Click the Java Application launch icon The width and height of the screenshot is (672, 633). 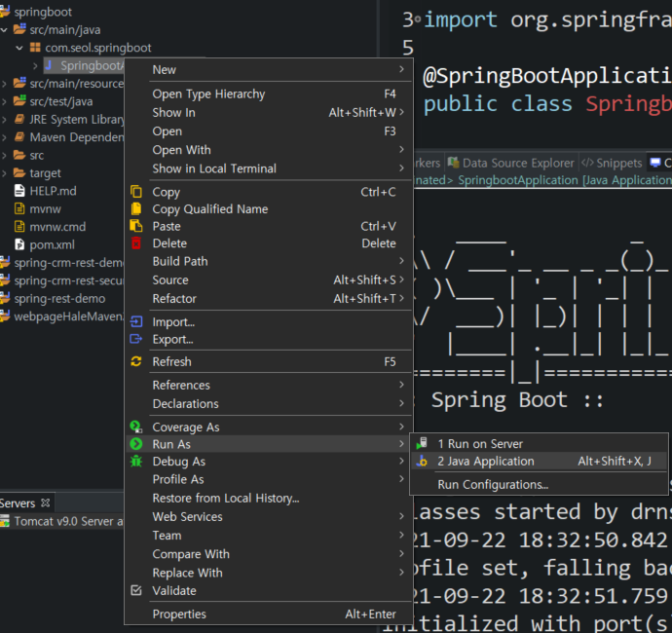coord(422,462)
